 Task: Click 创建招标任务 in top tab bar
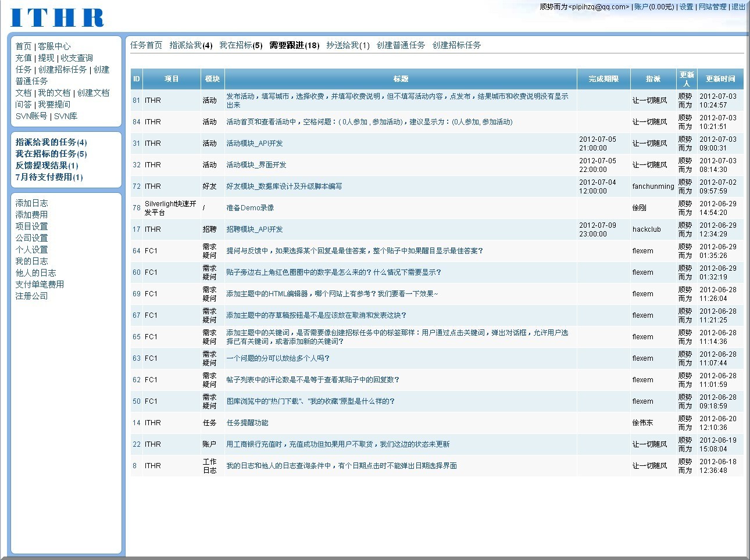pos(456,45)
